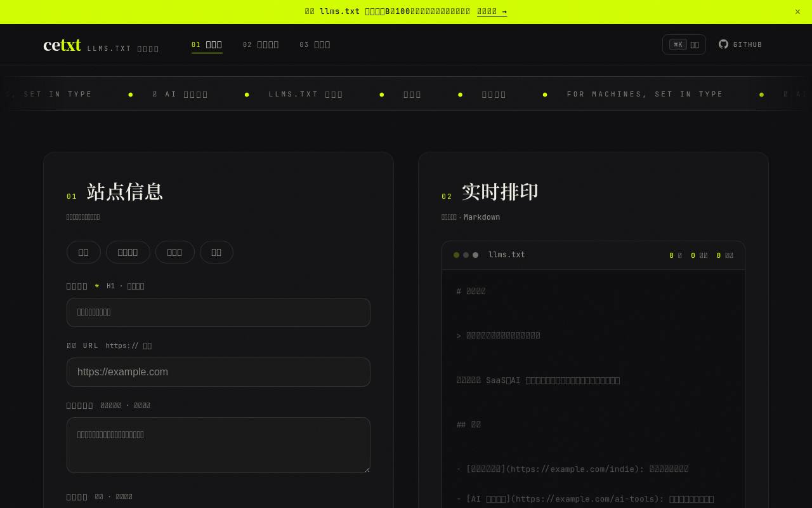Screen dimensions: 812x508
Task: Switch to the nav item numbered 02
Action: coord(261,44)
